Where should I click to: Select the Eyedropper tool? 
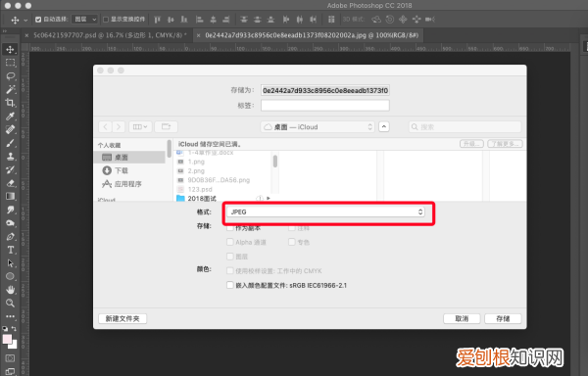tap(11, 117)
